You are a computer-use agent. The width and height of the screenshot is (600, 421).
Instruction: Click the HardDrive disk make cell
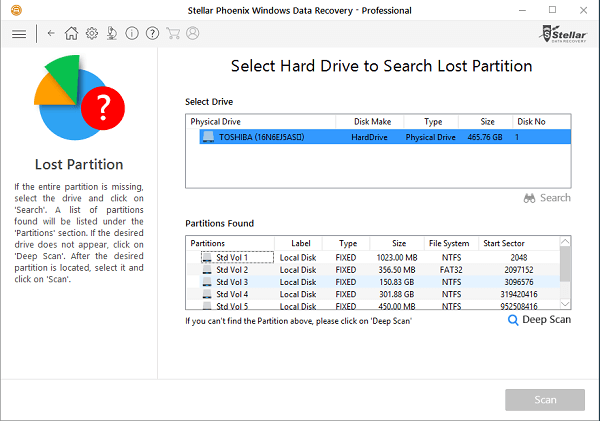pyautogui.click(x=369, y=137)
